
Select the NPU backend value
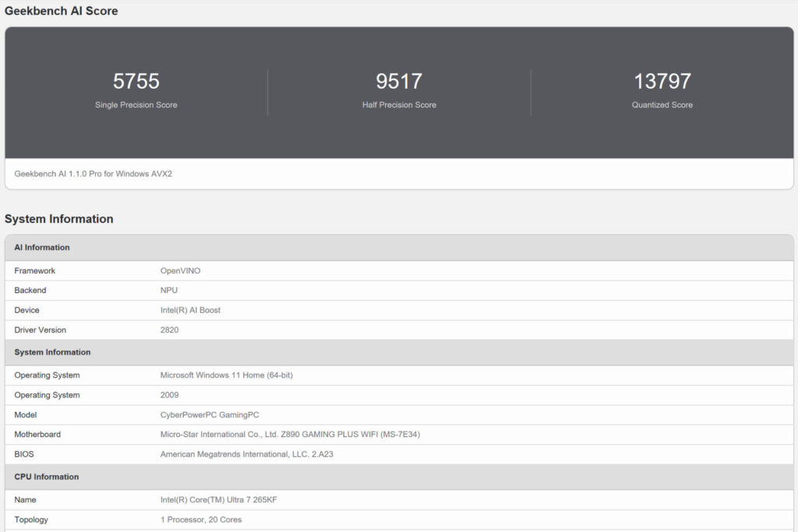(x=169, y=291)
